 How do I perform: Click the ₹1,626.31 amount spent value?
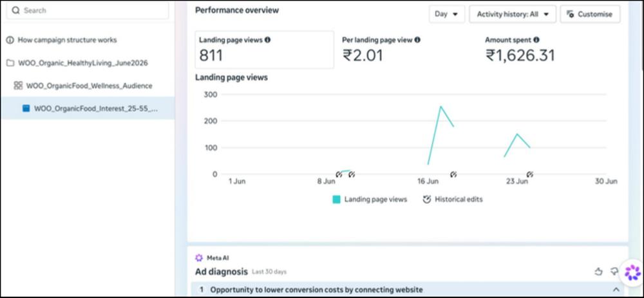click(520, 55)
